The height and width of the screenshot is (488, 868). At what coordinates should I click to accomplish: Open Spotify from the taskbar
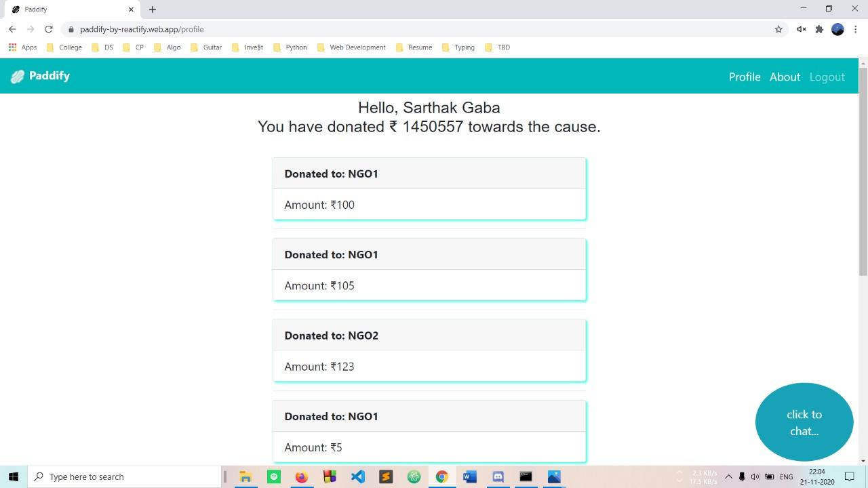(x=274, y=476)
